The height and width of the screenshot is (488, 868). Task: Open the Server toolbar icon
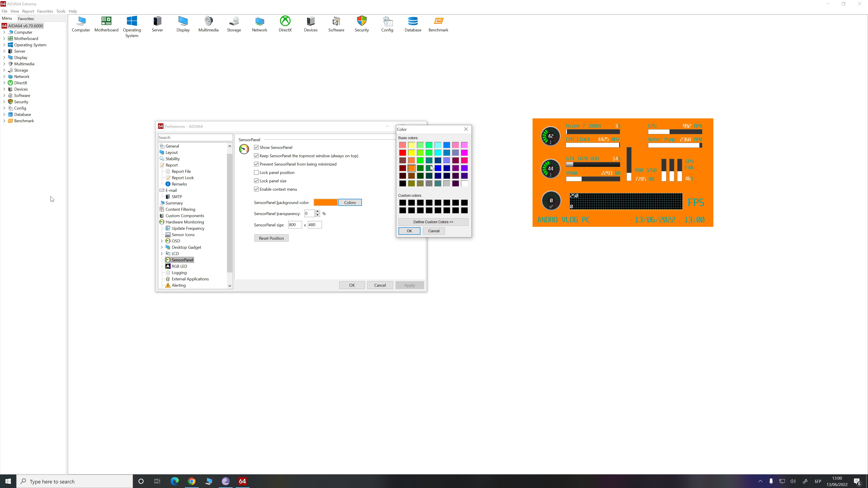[157, 24]
